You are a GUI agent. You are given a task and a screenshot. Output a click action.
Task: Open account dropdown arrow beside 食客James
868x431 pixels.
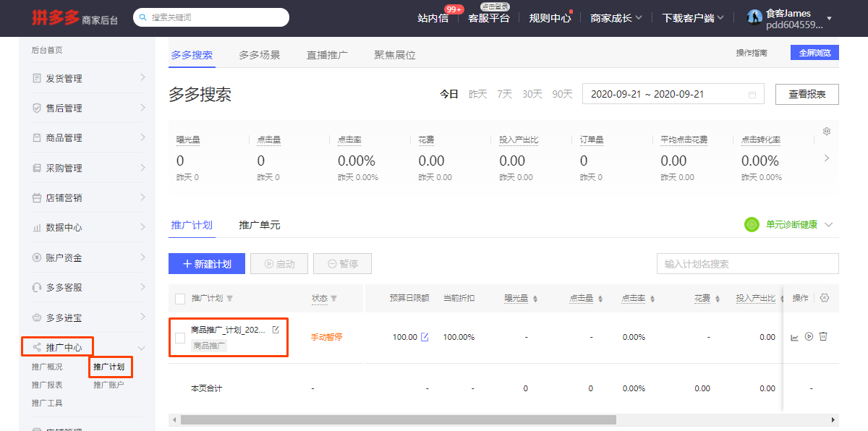tap(829, 18)
